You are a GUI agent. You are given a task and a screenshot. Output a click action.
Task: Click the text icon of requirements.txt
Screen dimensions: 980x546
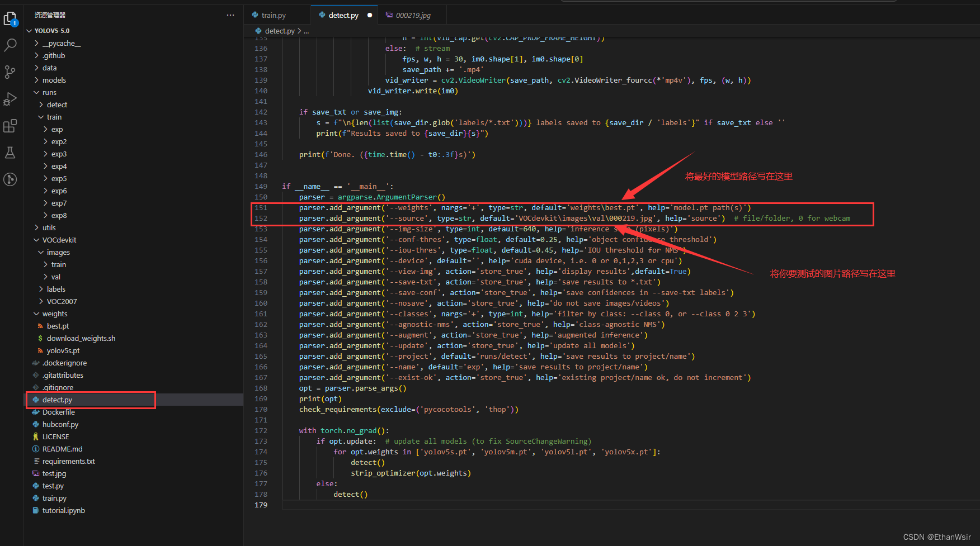pos(36,461)
